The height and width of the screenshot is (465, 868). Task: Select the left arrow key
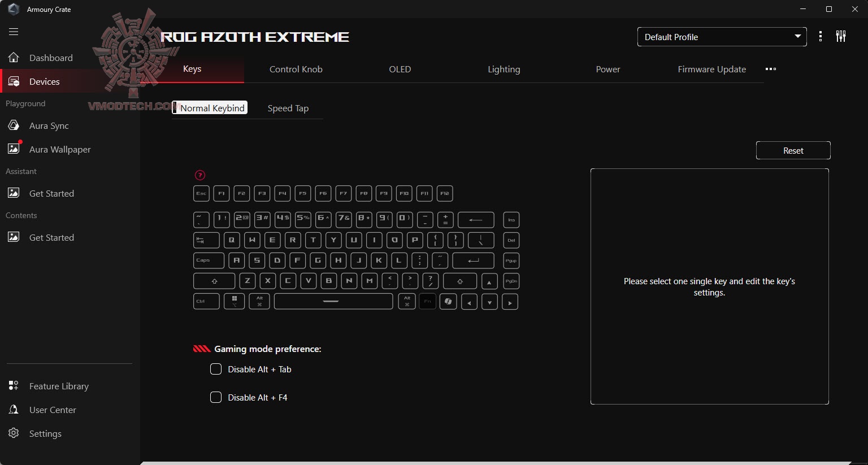coord(469,301)
